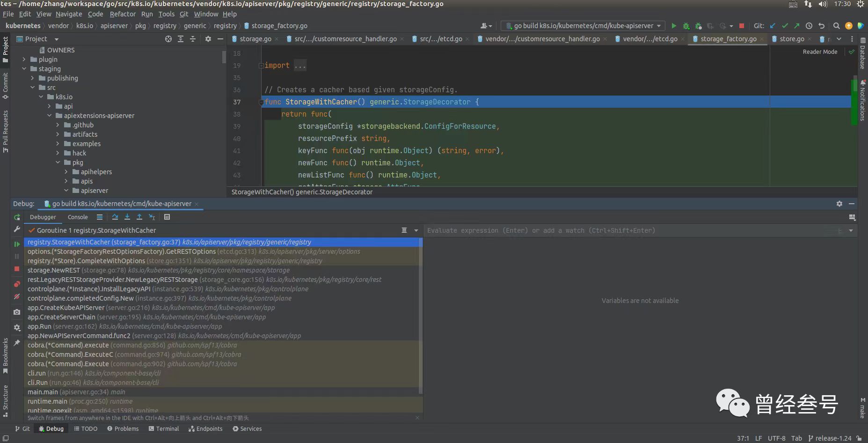Expand the plugin folder
Image resolution: width=868 pixels, height=443 pixels.
(24, 59)
